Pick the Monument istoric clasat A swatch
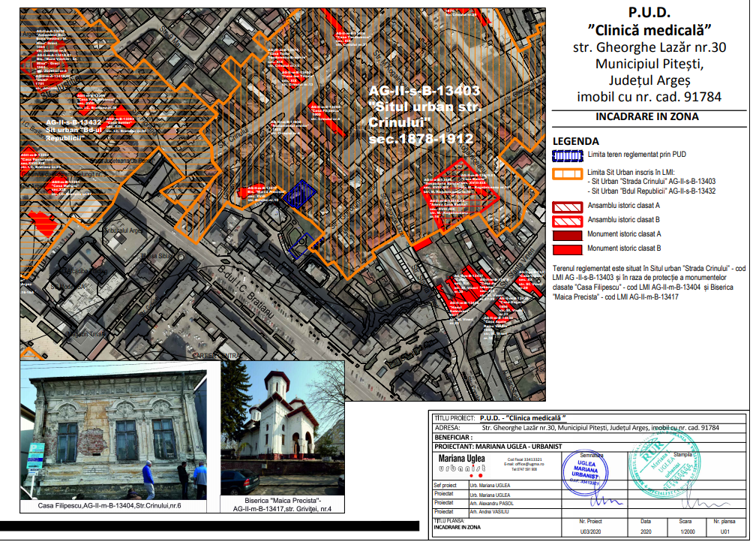The width and height of the screenshot is (756, 548). (x=567, y=235)
